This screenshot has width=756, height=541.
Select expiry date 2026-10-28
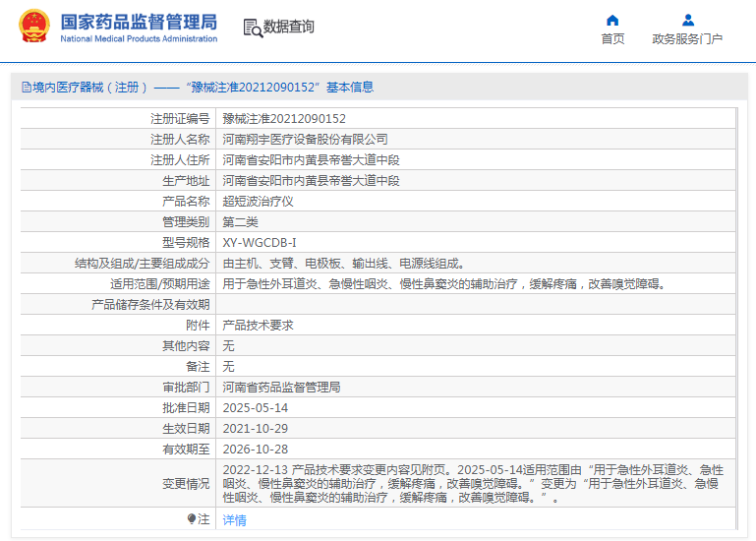(255, 450)
